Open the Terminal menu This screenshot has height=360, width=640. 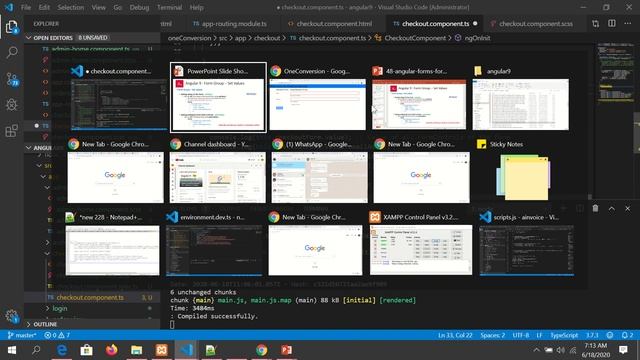pyautogui.click(x=169, y=7)
